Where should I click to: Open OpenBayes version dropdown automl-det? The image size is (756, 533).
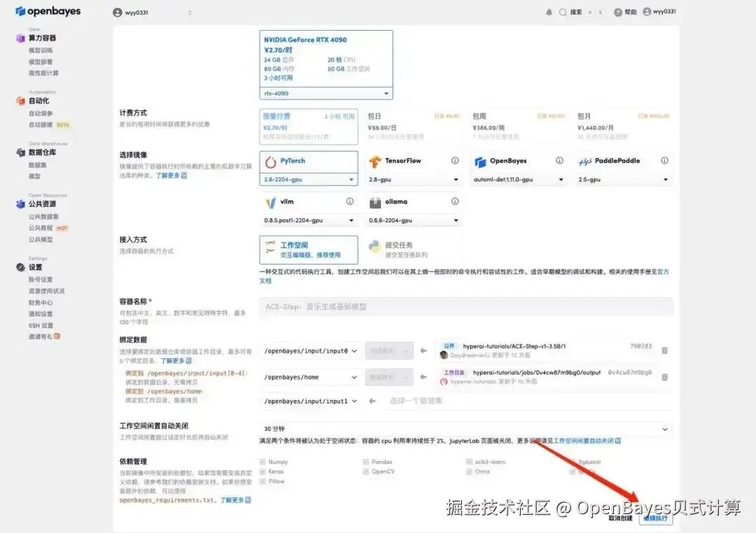(x=518, y=179)
